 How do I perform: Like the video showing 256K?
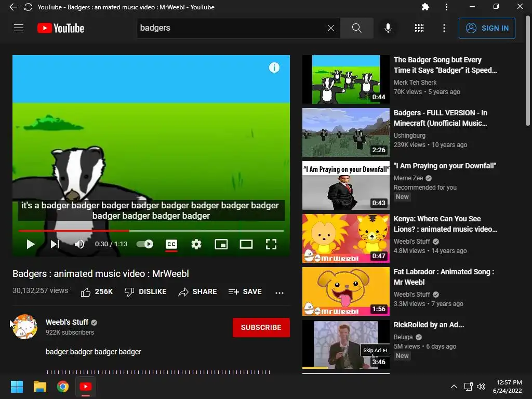tap(97, 292)
